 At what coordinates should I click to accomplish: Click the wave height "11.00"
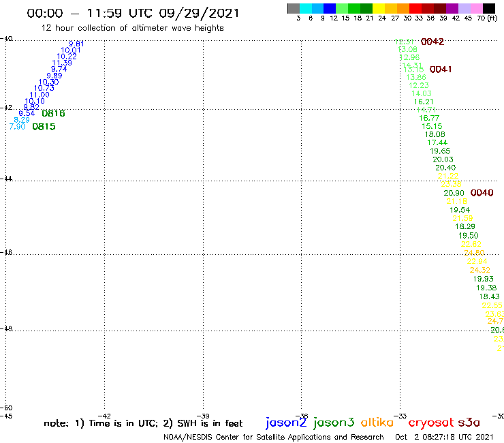coord(40,95)
